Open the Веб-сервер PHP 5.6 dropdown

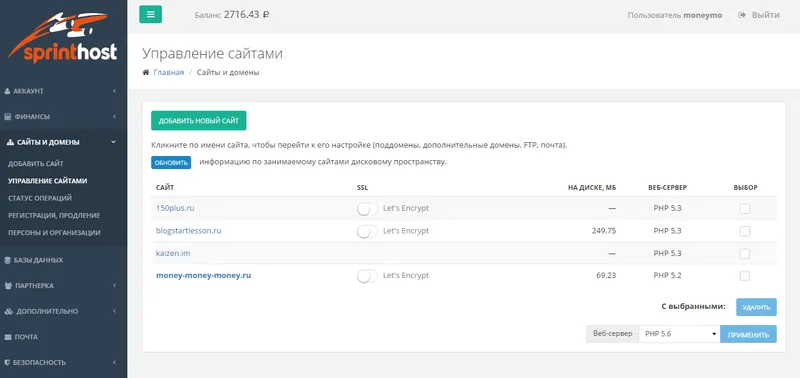679,334
